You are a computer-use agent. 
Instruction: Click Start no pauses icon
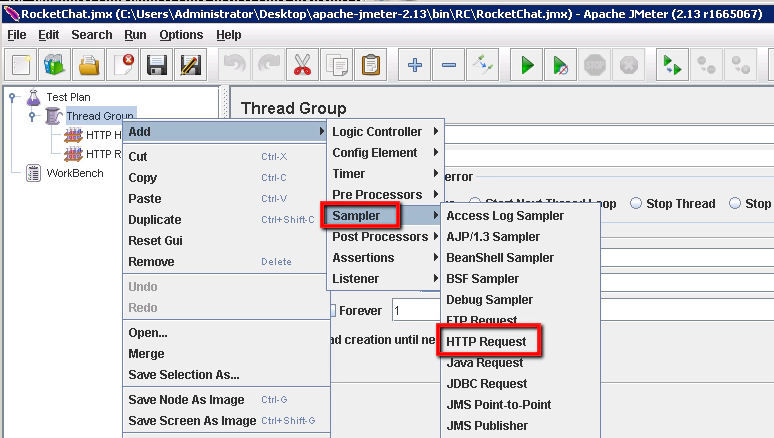coord(561,65)
